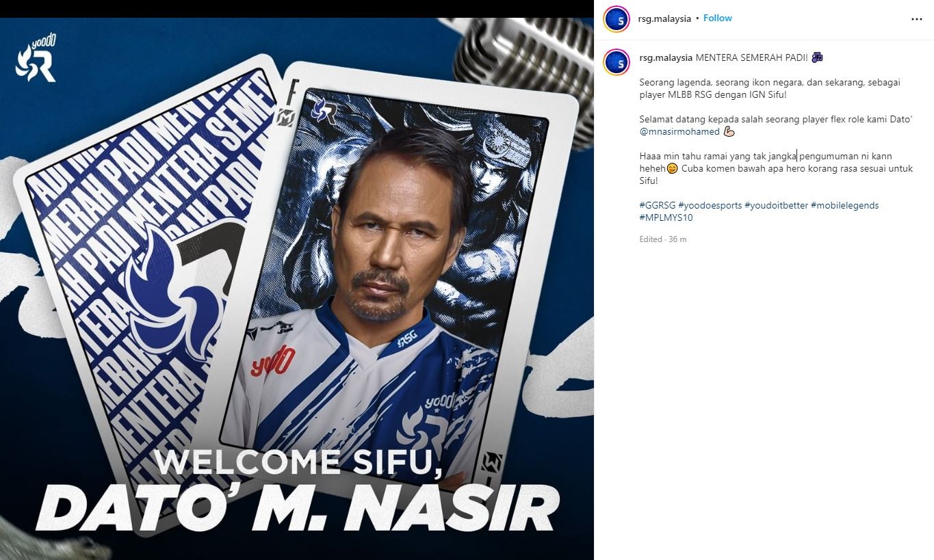Click the rsg.malaysia header profile avatar
The width and height of the screenshot is (934, 560).
coord(616,19)
